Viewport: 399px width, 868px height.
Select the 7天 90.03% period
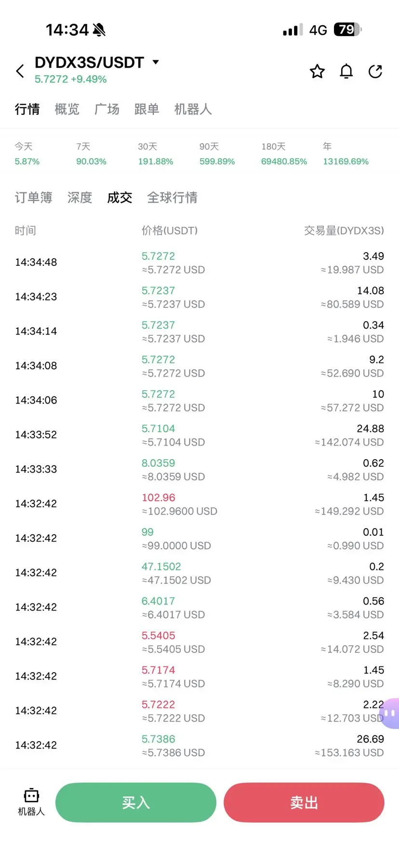pos(91,154)
